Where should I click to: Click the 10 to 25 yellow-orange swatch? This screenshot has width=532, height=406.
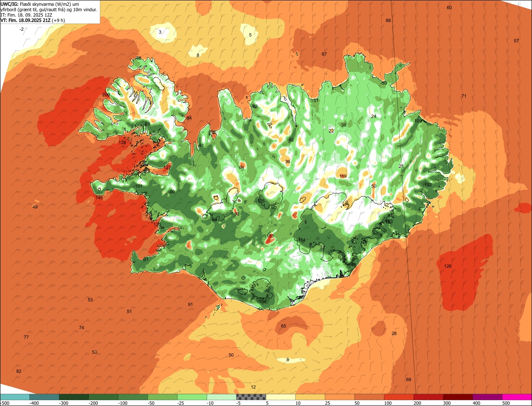310,397
